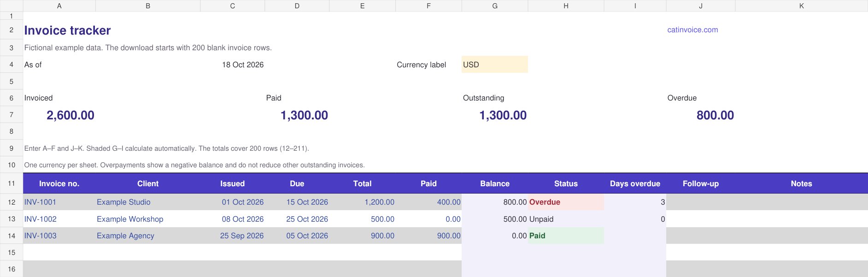The image size is (868, 277).
Task: Select the Follow-up cell for INV-1001
Action: pyautogui.click(x=701, y=202)
